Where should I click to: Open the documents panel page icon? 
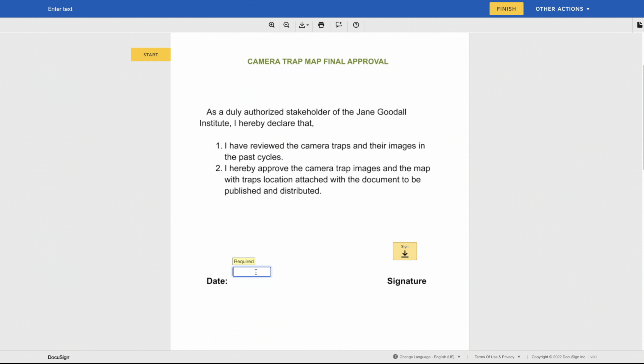click(x=640, y=25)
